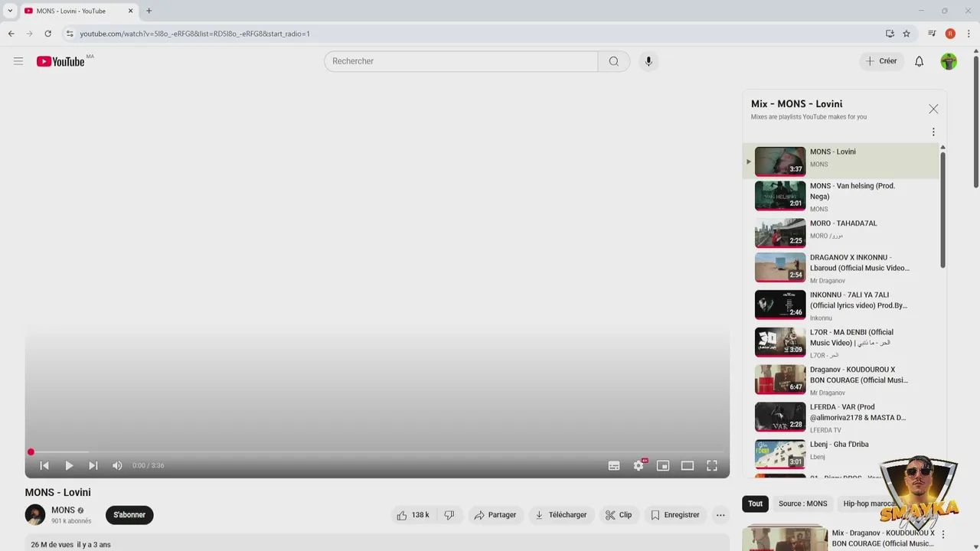Screen dimensions: 980x551
Task: Open the player settings gear
Action: [x=639, y=465]
